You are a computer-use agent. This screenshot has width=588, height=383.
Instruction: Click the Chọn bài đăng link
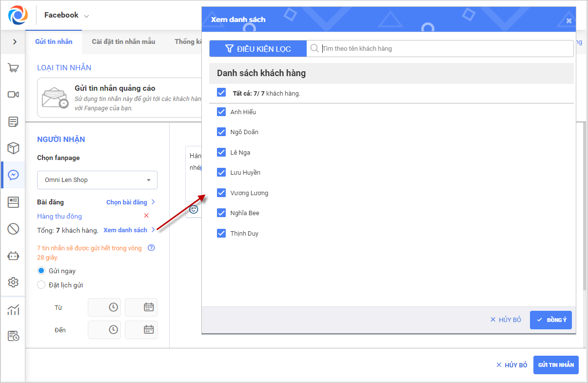(x=131, y=202)
